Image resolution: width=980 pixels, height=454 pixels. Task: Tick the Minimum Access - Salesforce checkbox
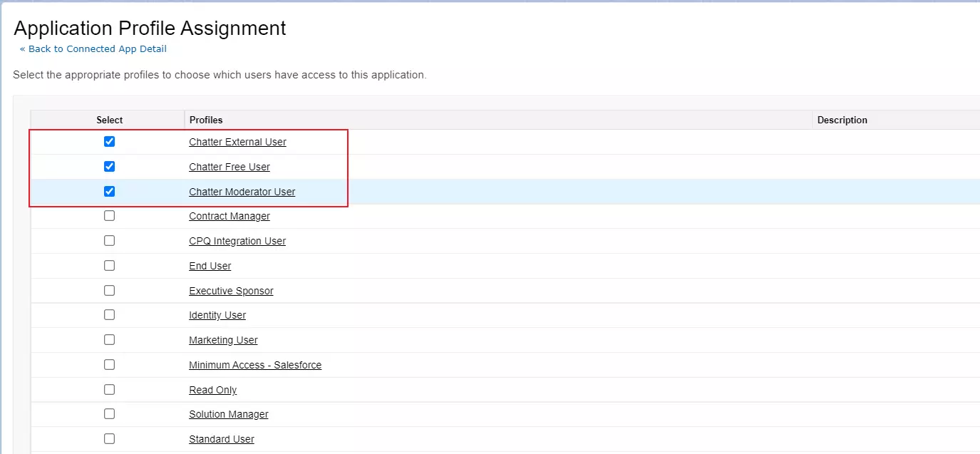[x=109, y=365]
